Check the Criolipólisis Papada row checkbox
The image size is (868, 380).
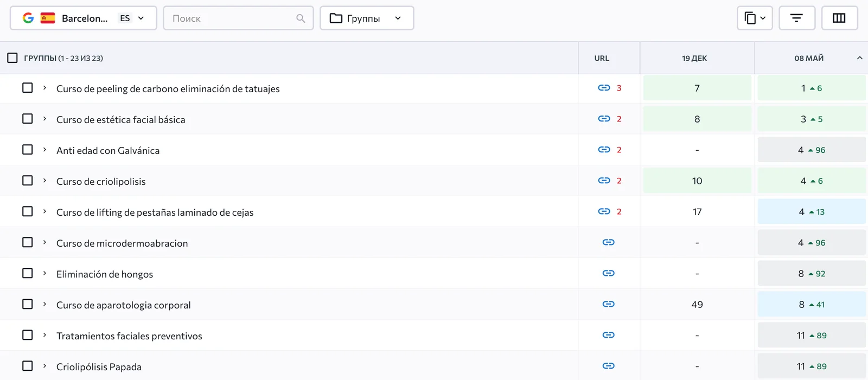(x=28, y=366)
